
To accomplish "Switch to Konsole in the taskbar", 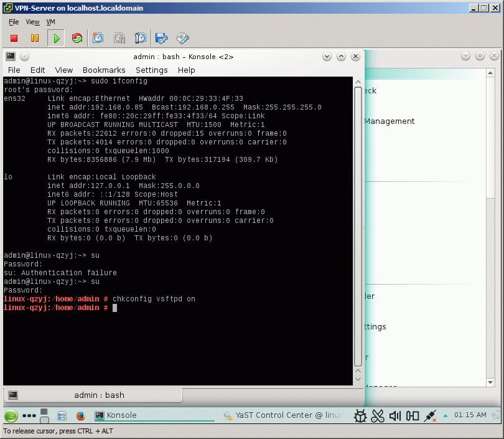I will pyautogui.click(x=154, y=415).
